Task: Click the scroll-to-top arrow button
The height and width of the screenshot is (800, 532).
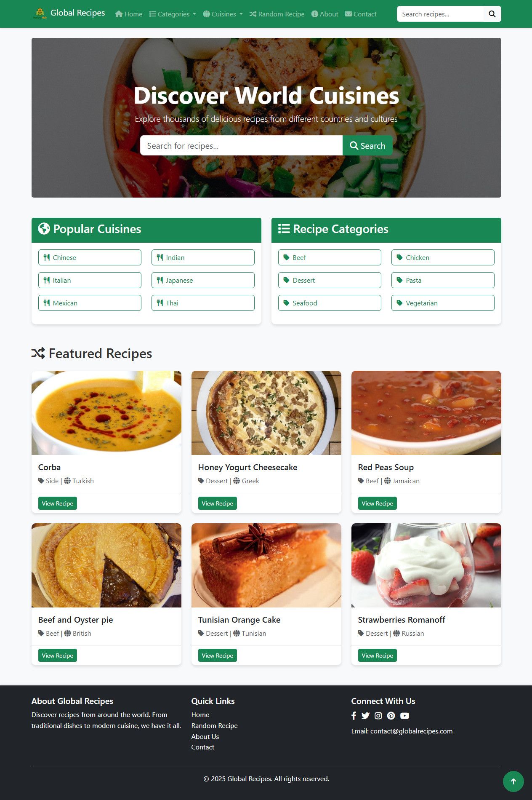Action: pyautogui.click(x=513, y=781)
